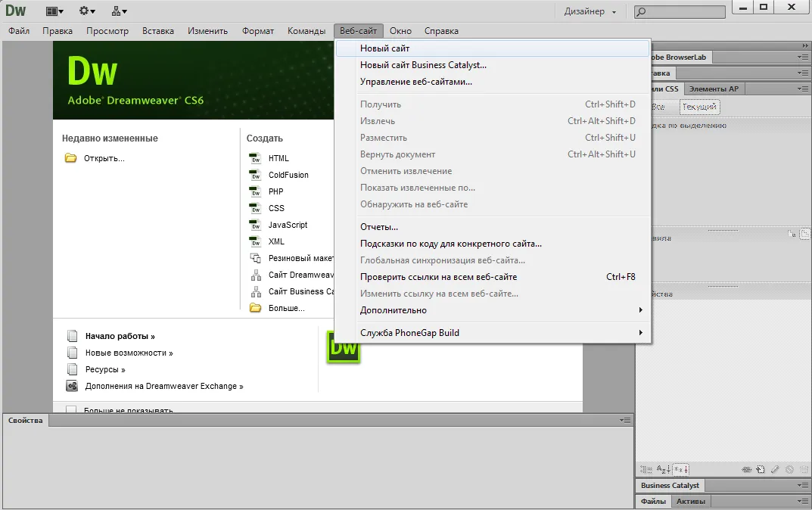Switch to the Файлы panel tab
The width and height of the screenshot is (812, 510).
click(654, 501)
